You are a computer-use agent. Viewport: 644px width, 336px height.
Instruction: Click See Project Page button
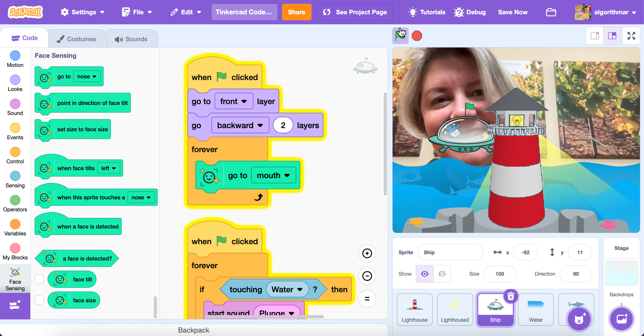click(x=355, y=12)
